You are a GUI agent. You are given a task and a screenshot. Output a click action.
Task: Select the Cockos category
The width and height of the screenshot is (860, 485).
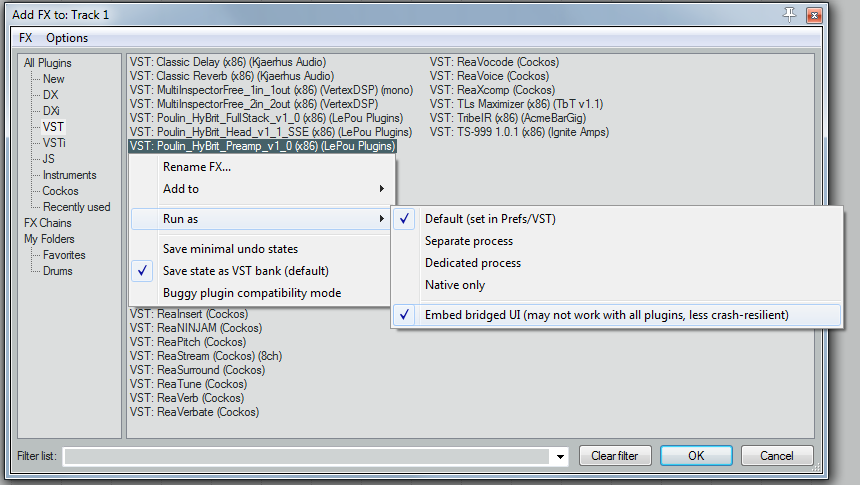(x=60, y=191)
